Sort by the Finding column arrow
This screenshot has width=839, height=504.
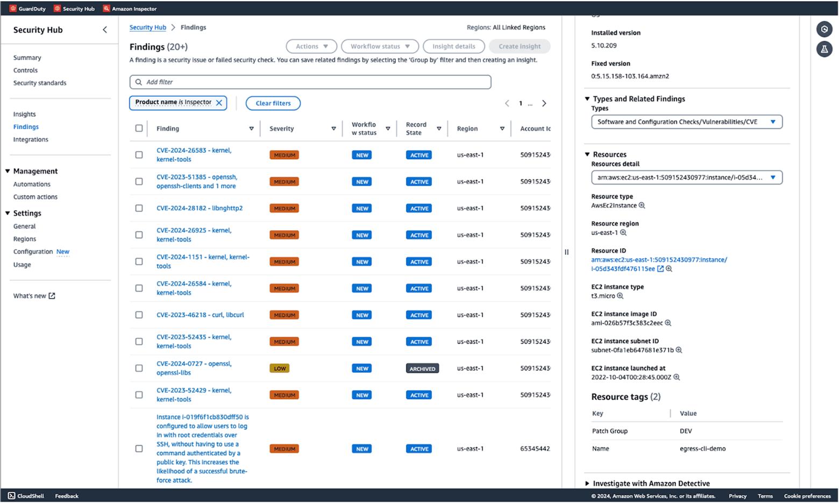(251, 129)
